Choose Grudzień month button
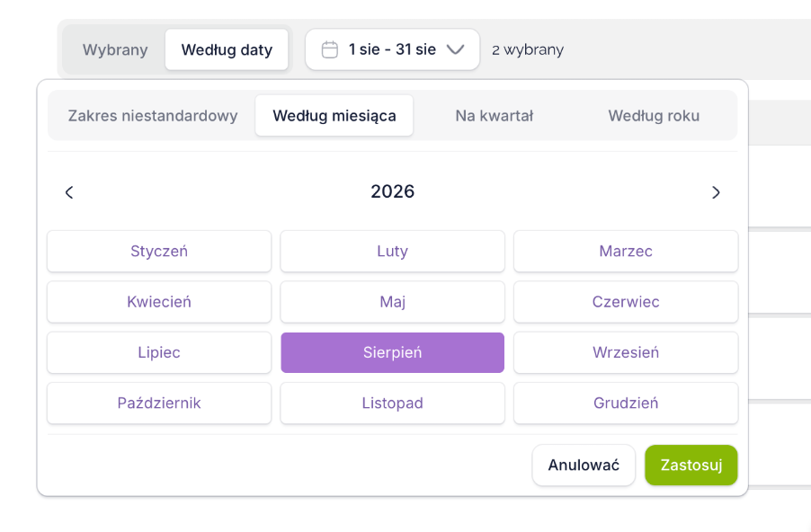This screenshot has height=532, width=811. pyautogui.click(x=626, y=403)
